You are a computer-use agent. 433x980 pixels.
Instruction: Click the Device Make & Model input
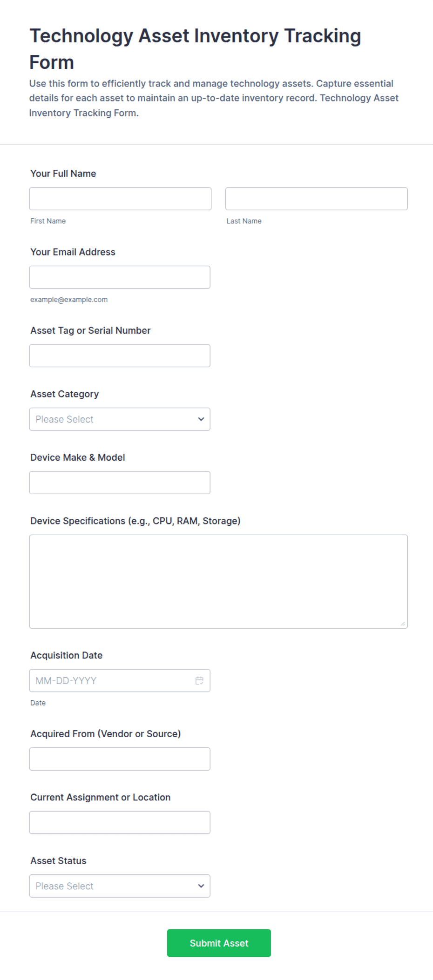point(120,483)
